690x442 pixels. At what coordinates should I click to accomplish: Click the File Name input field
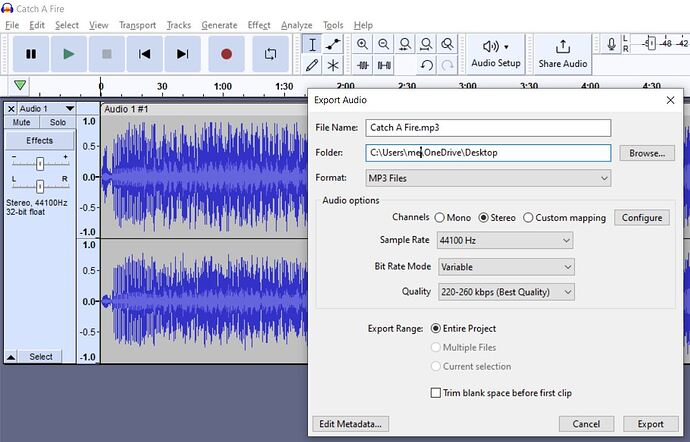pos(488,128)
